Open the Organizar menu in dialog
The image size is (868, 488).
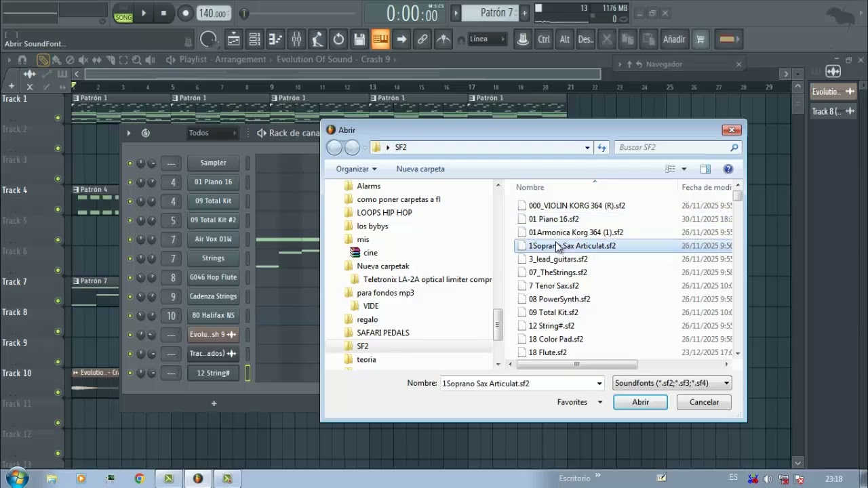[356, 169]
